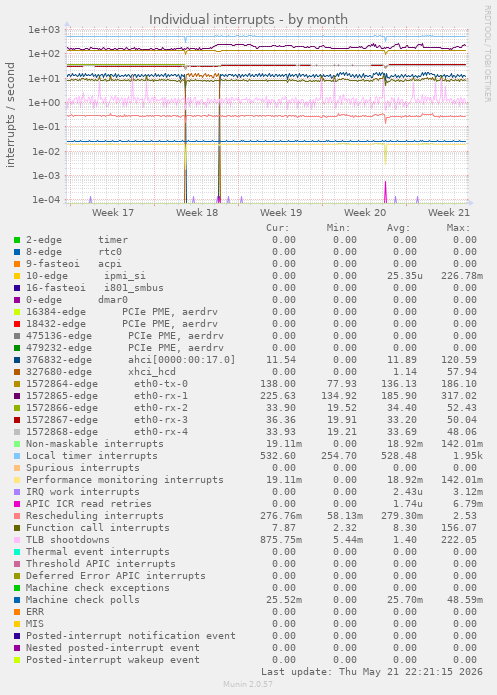Select the Rescheduling interrupts legend label
The width and height of the screenshot is (497, 695).
tap(94, 516)
